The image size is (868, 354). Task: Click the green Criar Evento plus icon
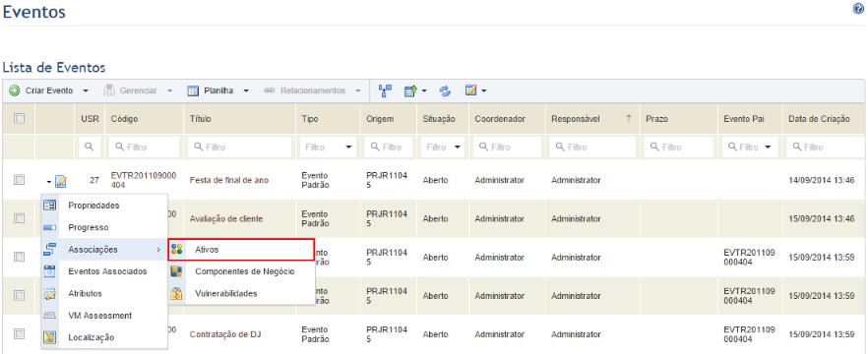click(15, 90)
